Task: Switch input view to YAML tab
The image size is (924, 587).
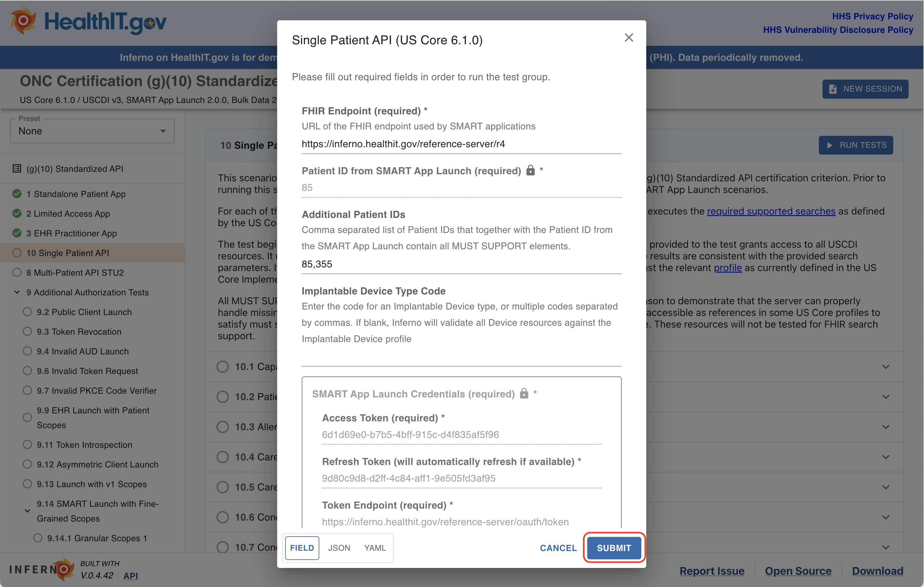Action: click(375, 548)
